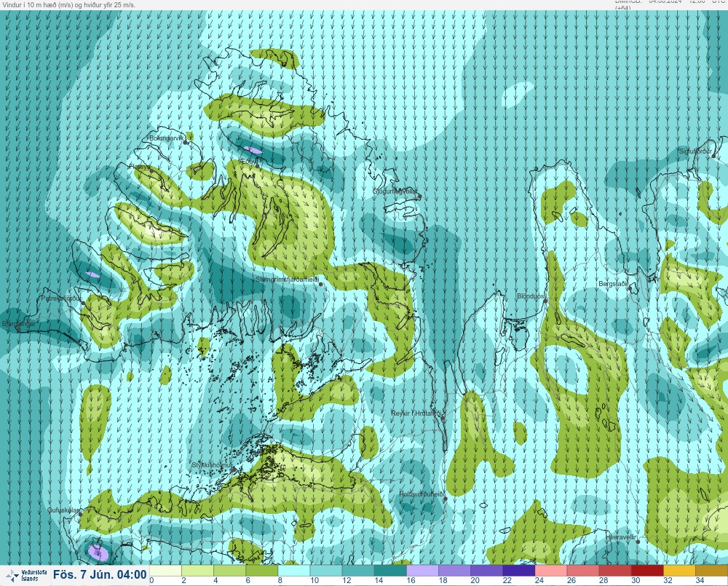The width and height of the screenshot is (728, 586).
Task: Pick the 26–28 m/s salmon legend swatch
Action: (583, 570)
